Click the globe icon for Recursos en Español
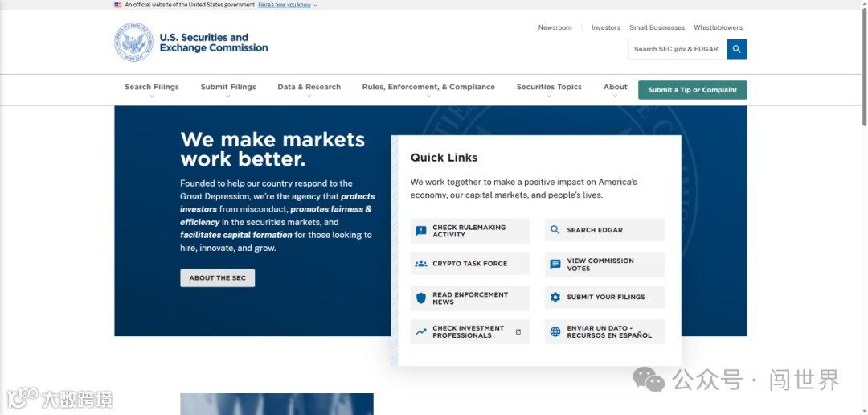The image size is (868, 415). [x=555, y=331]
